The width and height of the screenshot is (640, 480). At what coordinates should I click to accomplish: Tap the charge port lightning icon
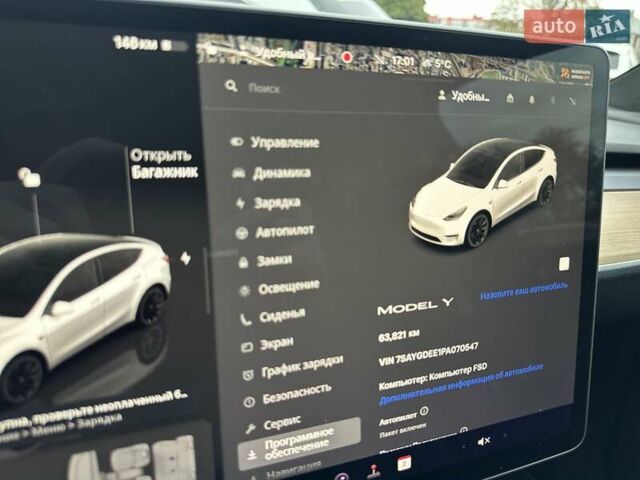pos(185,258)
